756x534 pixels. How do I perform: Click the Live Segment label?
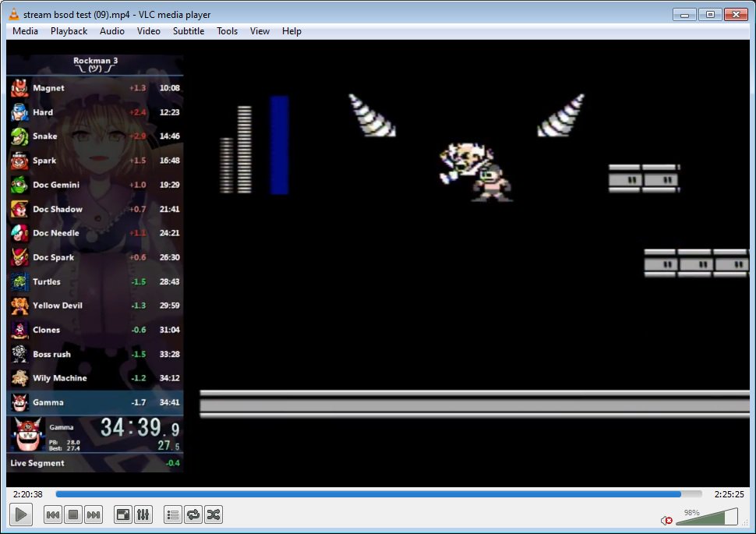coord(37,463)
